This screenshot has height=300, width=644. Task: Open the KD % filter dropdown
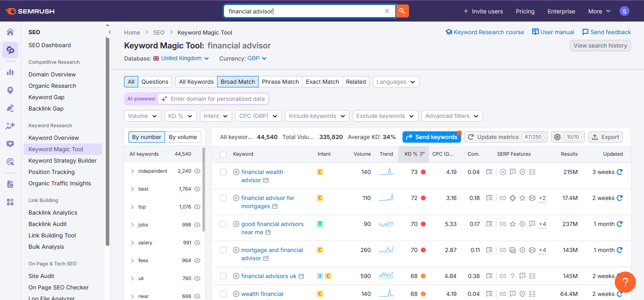tap(181, 116)
